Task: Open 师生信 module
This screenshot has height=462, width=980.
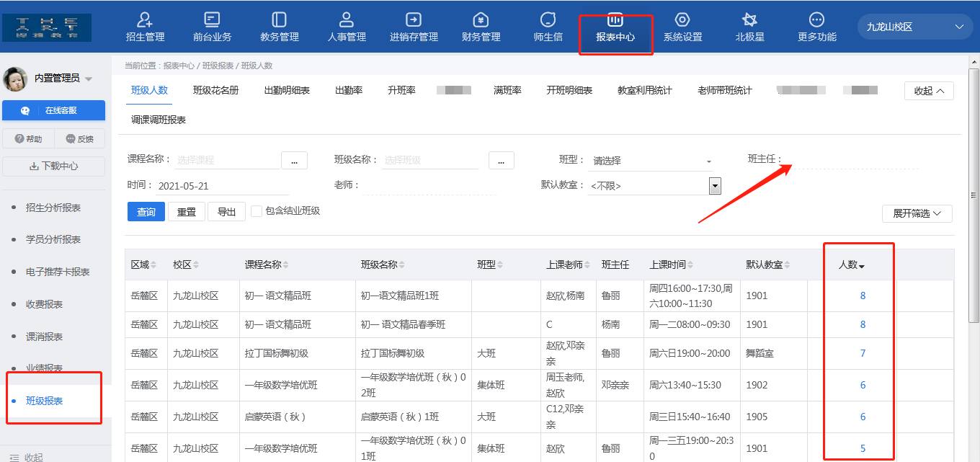Action: coord(548,27)
